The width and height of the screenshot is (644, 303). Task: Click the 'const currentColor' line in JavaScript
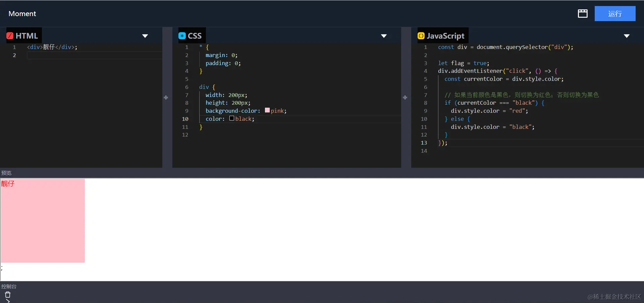coord(504,79)
